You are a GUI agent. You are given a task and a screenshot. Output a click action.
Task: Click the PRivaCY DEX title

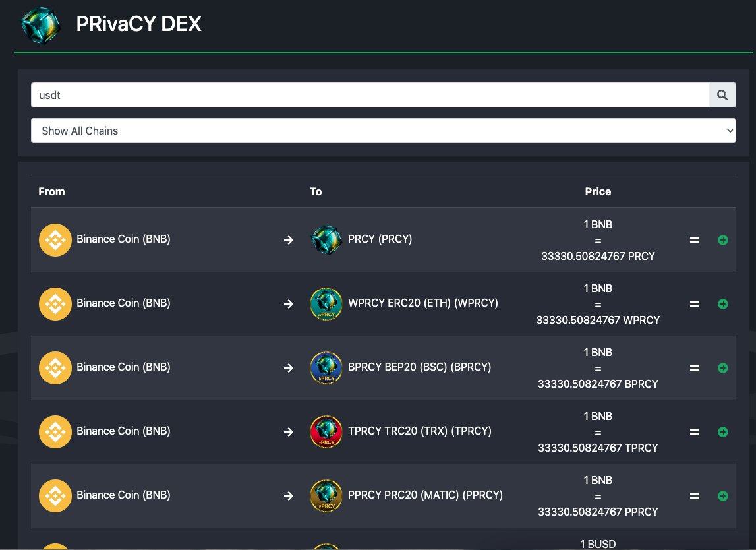pos(139,24)
